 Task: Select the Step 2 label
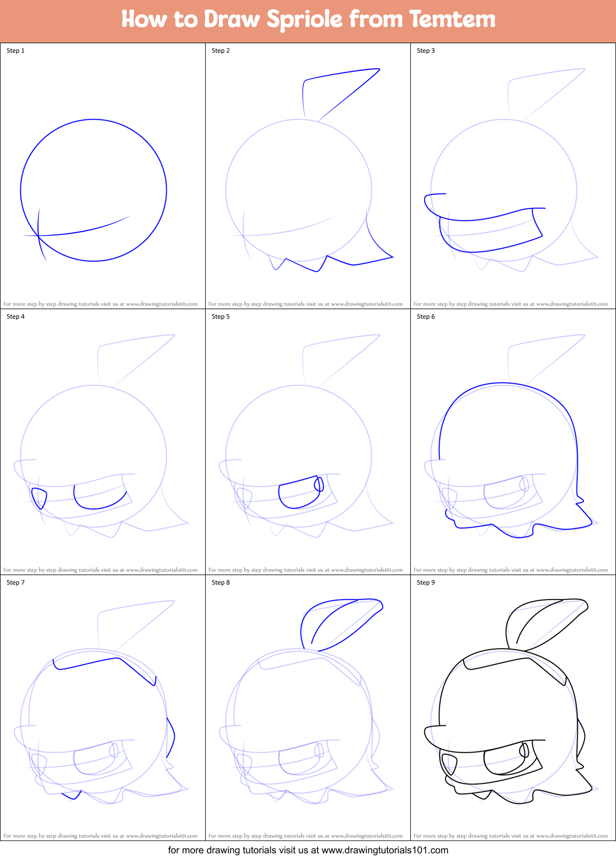tap(221, 51)
